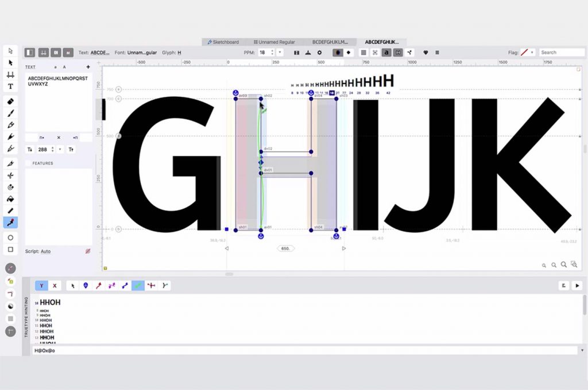Toggle the annotation 'a' view option
Screen dimensions: 588x390
[x=386, y=52]
